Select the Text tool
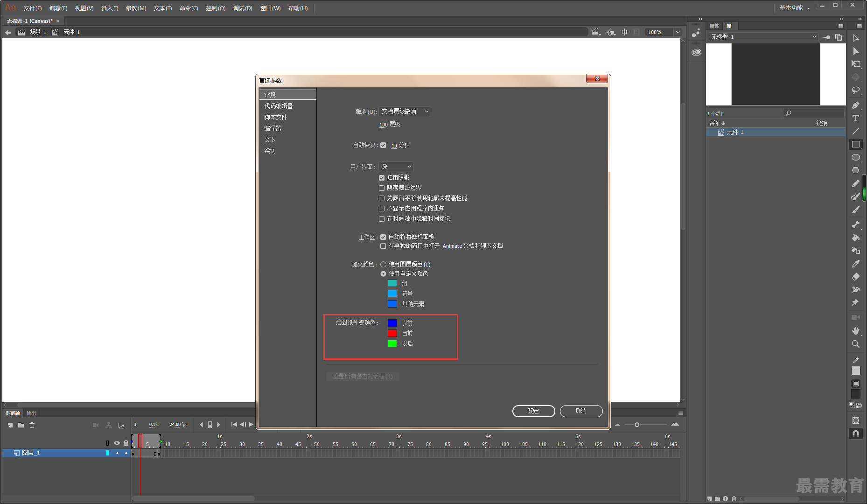Viewport: 867px width, 504px height. [856, 118]
